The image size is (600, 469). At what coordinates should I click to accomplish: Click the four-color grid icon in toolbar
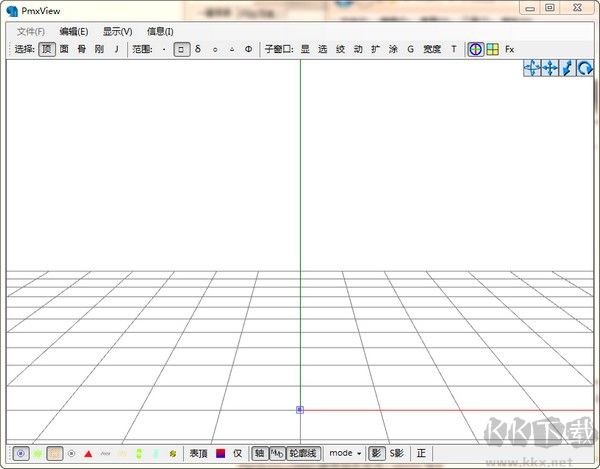tap(493, 49)
